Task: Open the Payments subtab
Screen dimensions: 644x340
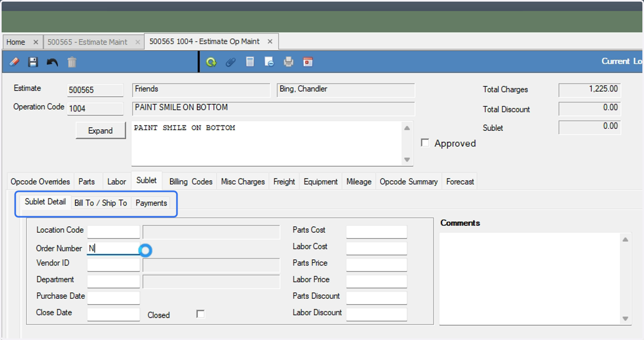Action: [151, 203]
